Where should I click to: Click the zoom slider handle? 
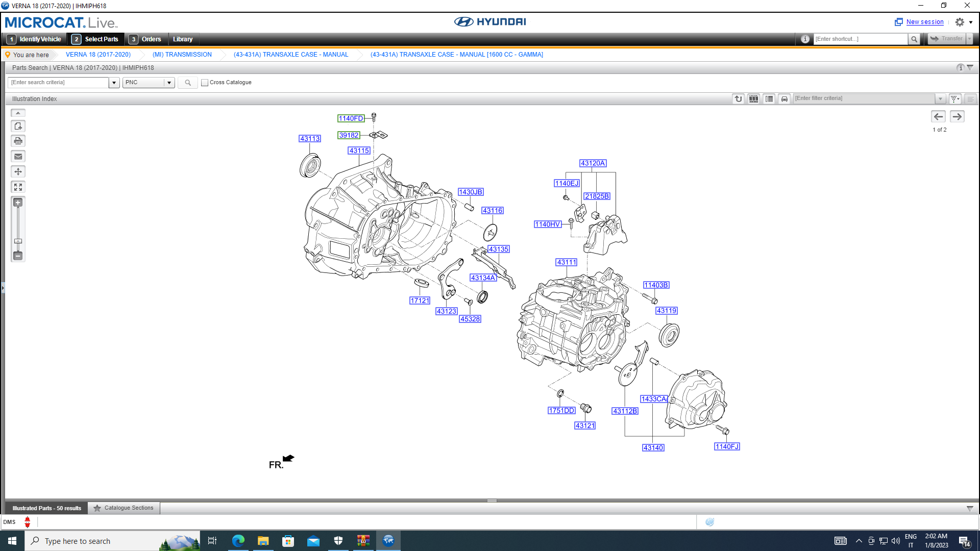pyautogui.click(x=18, y=241)
